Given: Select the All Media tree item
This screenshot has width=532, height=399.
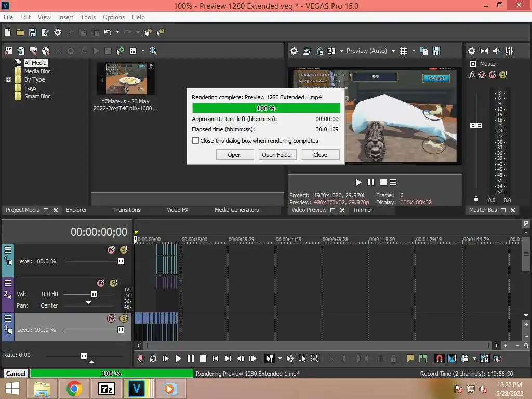Looking at the screenshot, I should [35, 63].
